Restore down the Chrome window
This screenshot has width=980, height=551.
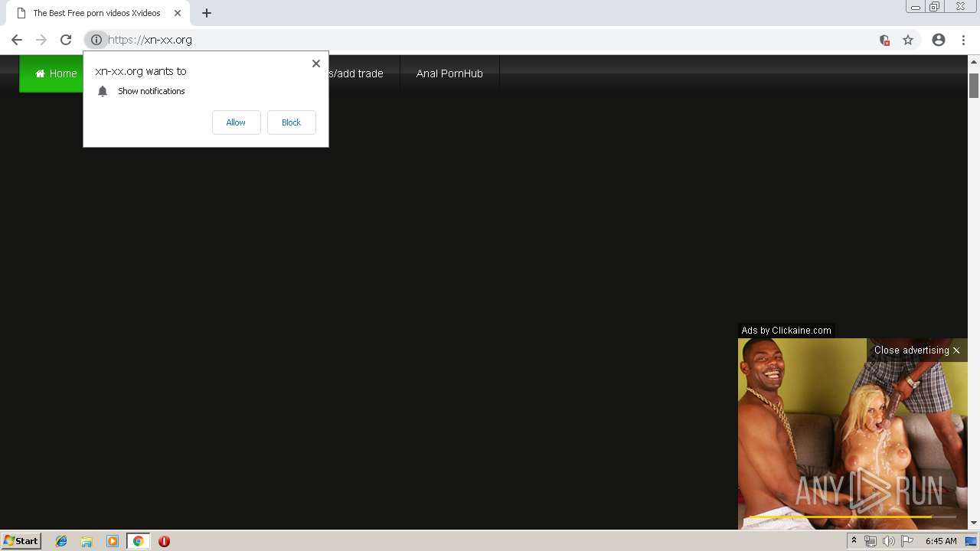(935, 7)
